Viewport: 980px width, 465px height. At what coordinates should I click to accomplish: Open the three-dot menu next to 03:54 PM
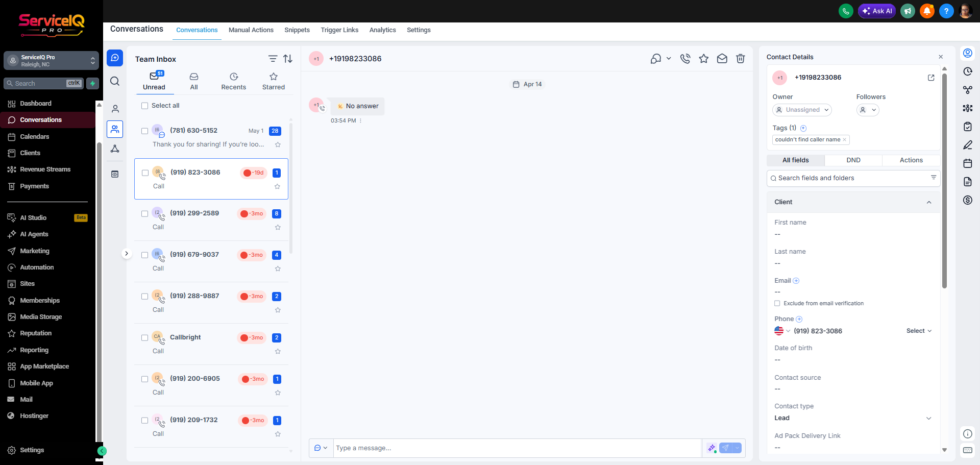coord(360,121)
